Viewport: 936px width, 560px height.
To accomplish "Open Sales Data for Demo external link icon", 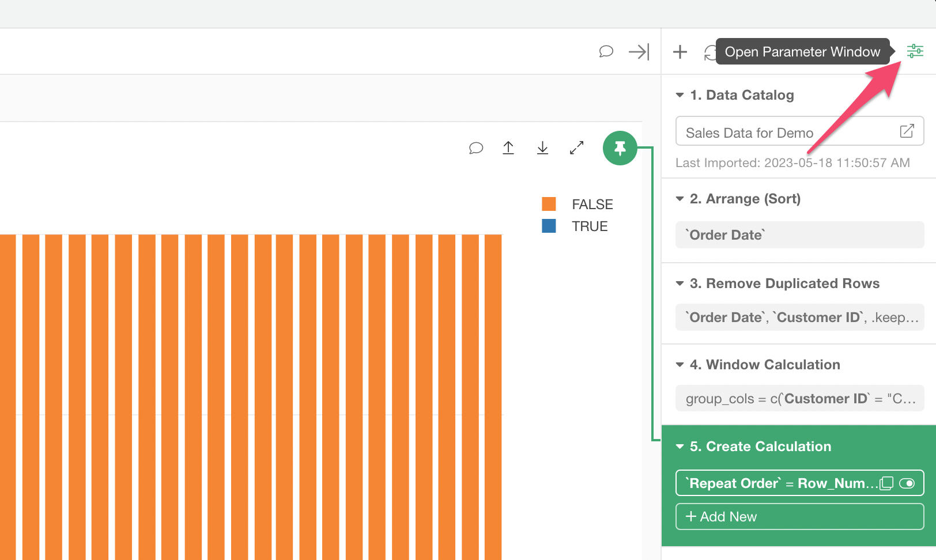I will coord(907,131).
